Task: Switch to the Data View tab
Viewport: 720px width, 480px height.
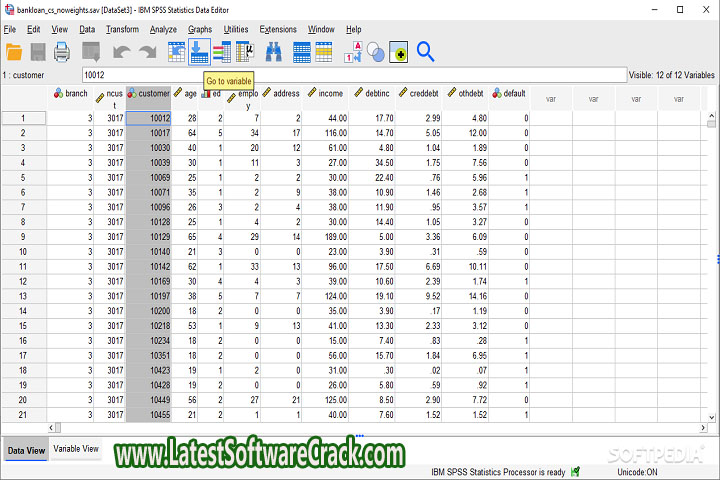Action: click(x=26, y=450)
